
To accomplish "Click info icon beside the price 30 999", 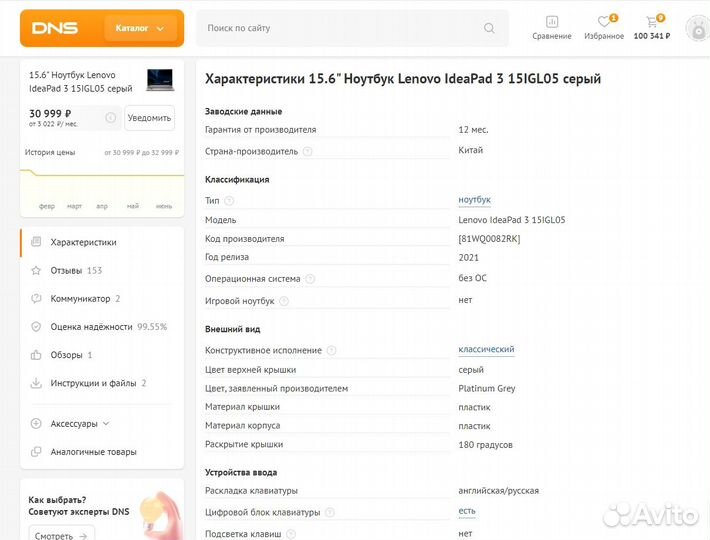I will click(110, 118).
